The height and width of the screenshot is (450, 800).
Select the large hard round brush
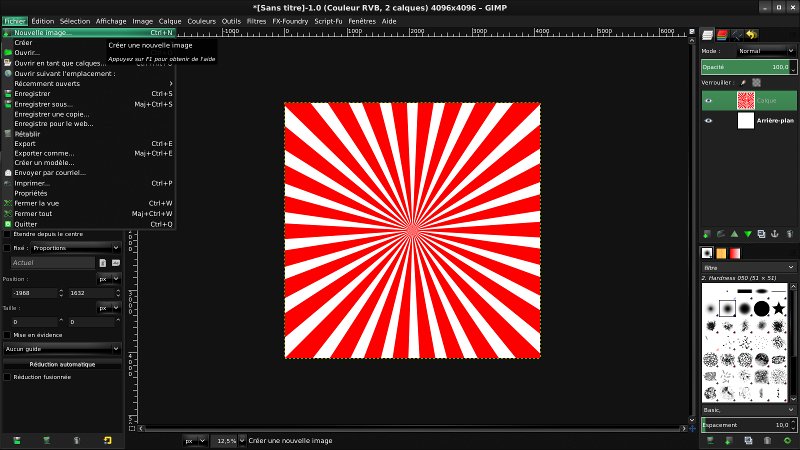[x=762, y=308]
